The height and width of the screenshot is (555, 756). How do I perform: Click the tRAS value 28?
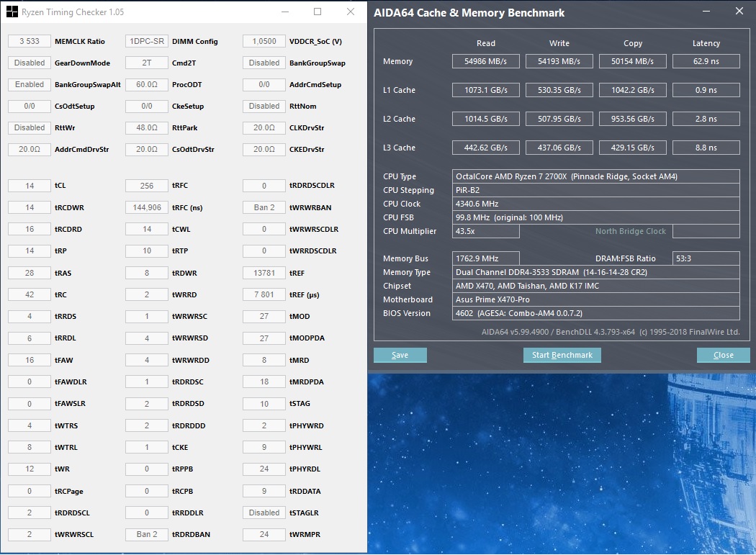(x=30, y=273)
